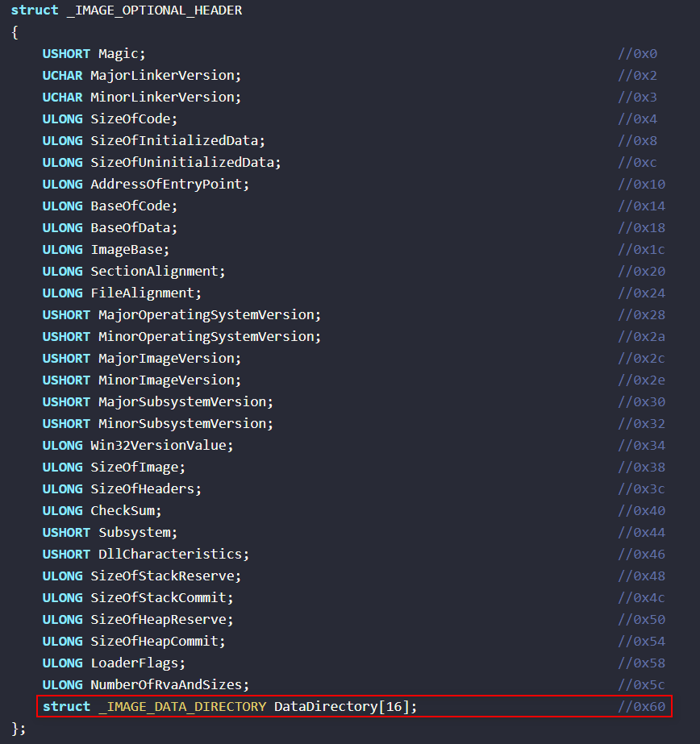
Task: Select MajorOperatingSystemVersion field
Action: click(x=210, y=315)
